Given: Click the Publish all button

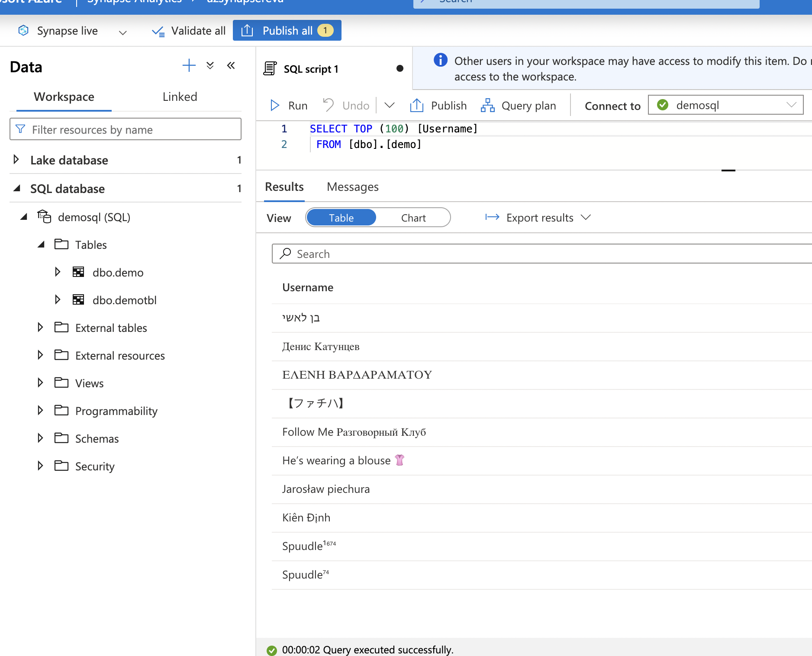Looking at the screenshot, I should pyautogui.click(x=287, y=30).
